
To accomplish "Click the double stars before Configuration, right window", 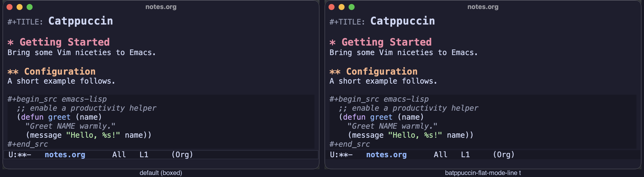I will click(x=335, y=72).
